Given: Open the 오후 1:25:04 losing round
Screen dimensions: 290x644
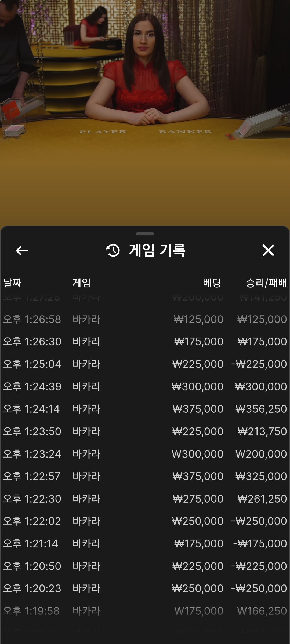Looking at the screenshot, I should coord(145,364).
